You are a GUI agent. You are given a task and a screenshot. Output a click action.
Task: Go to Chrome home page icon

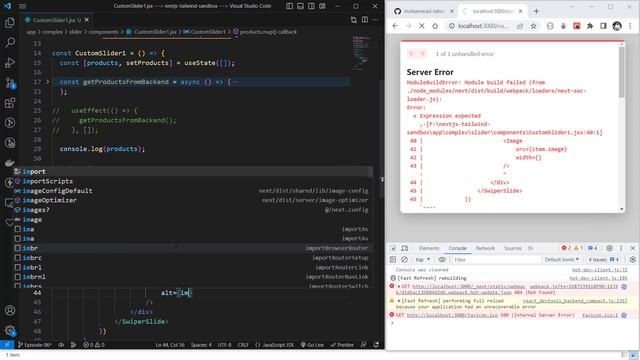435,26
